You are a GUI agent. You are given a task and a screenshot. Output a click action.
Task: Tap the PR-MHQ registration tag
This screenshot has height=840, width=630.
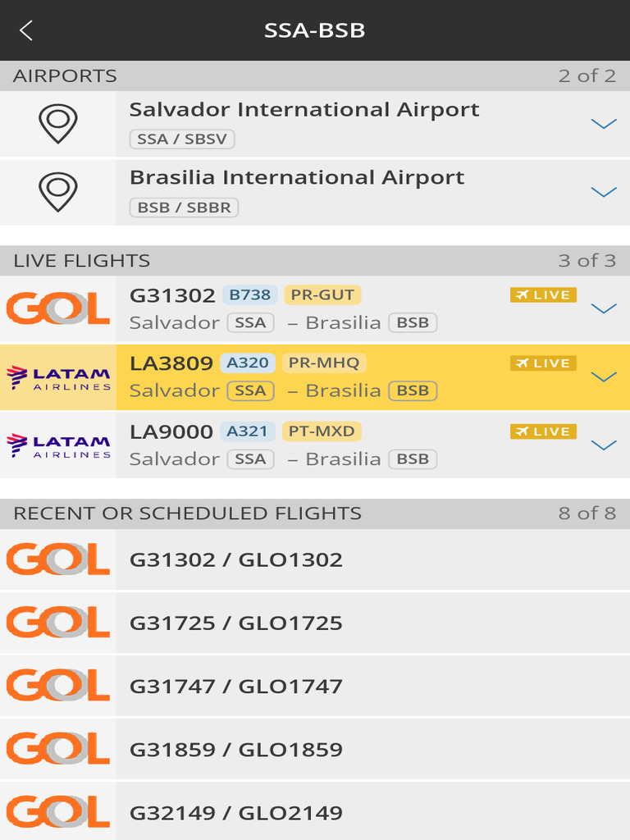coord(324,363)
